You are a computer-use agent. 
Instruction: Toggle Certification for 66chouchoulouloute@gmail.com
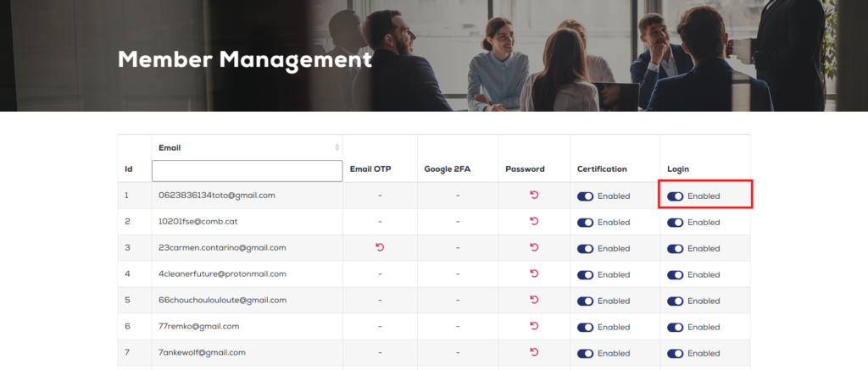(585, 301)
